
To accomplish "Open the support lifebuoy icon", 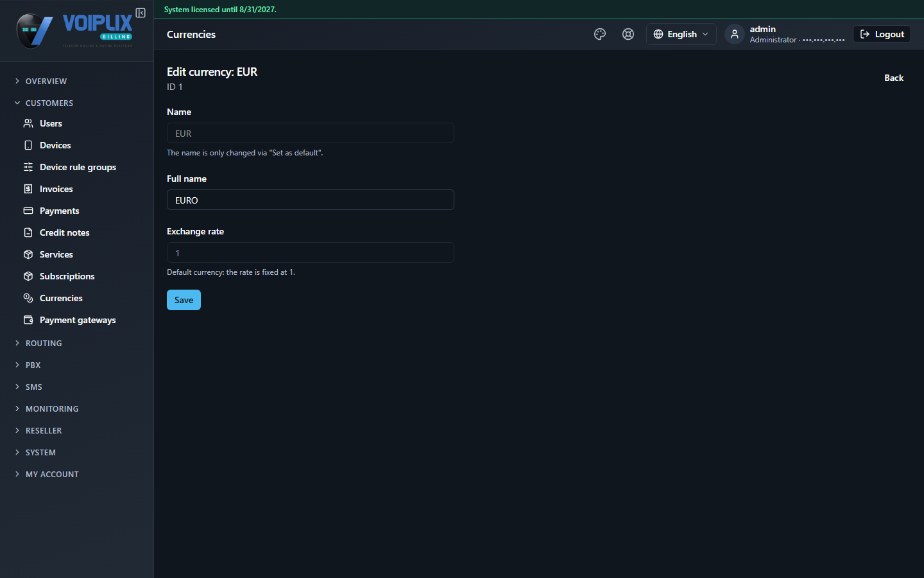I will [628, 34].
